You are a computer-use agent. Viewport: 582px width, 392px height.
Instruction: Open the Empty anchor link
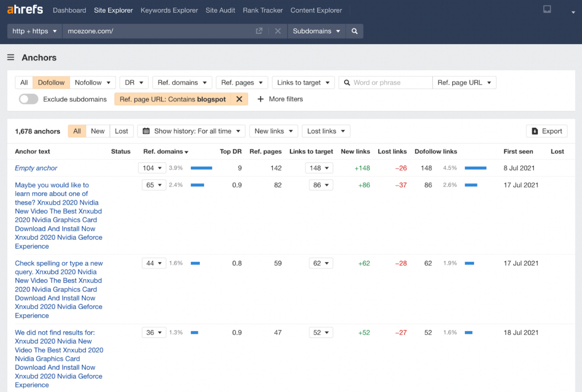click(36, 168)
